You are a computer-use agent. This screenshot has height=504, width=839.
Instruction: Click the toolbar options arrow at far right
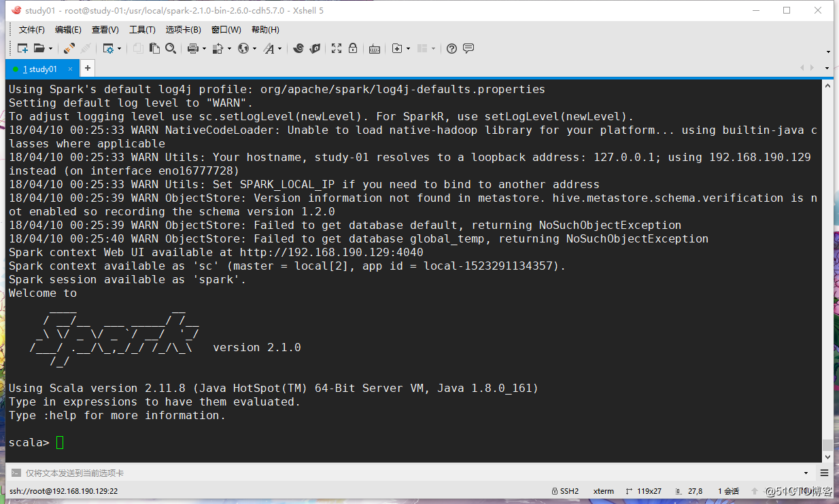[x=828, y=52]
